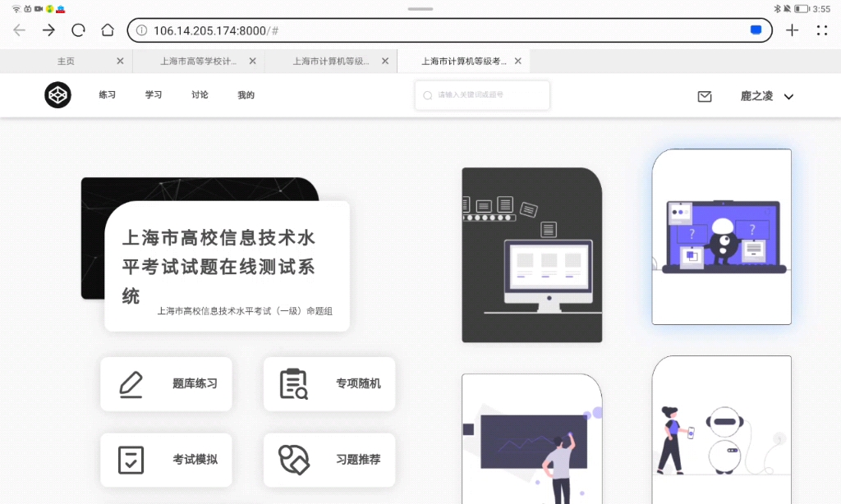Open messages via the envelope icon
The width and height of the screenshot is (841, 504).
point(704,96)
